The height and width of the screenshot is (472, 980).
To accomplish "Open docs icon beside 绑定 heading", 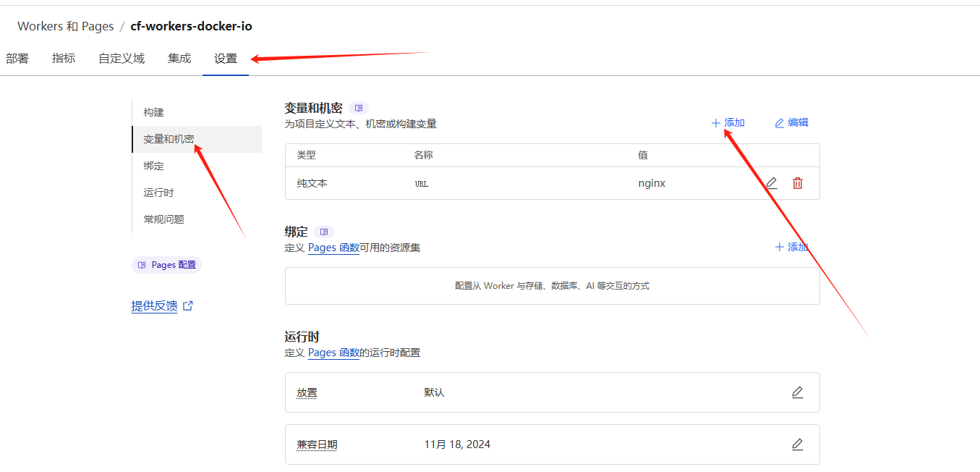I will click(x=324, y=232).
